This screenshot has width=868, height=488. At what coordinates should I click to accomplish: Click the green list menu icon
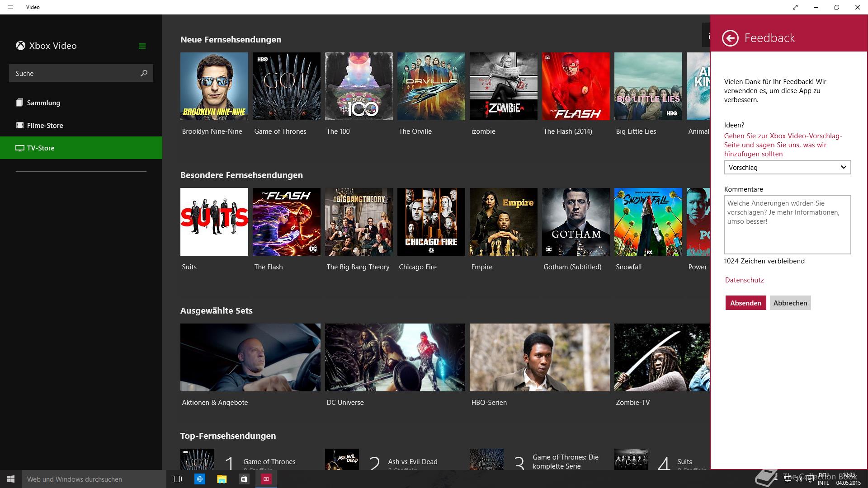[x=142, y=46]
